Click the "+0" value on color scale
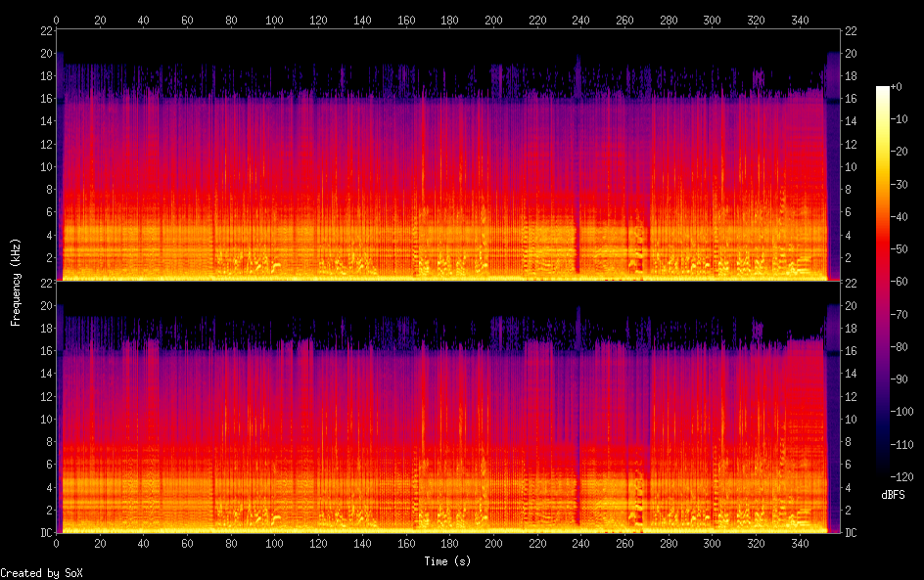Viewport: 924px width, 580px height. click(x=896, y=86)
